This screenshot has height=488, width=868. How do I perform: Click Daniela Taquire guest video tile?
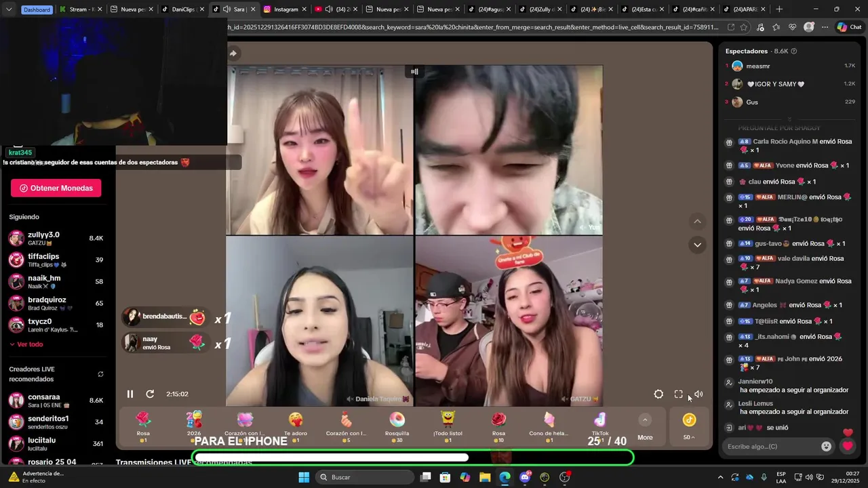pos(319,321)
